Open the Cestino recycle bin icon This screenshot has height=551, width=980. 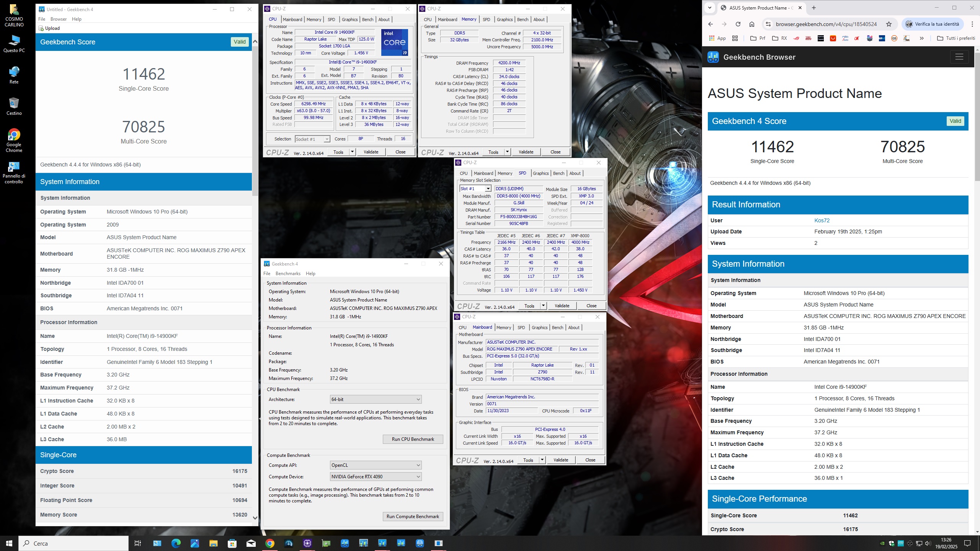14,106
